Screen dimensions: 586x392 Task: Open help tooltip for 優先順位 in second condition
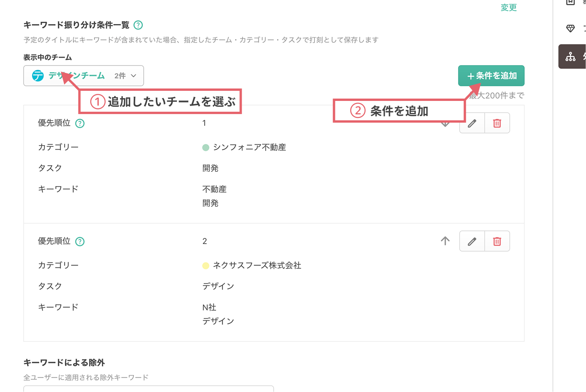(80, 241)
